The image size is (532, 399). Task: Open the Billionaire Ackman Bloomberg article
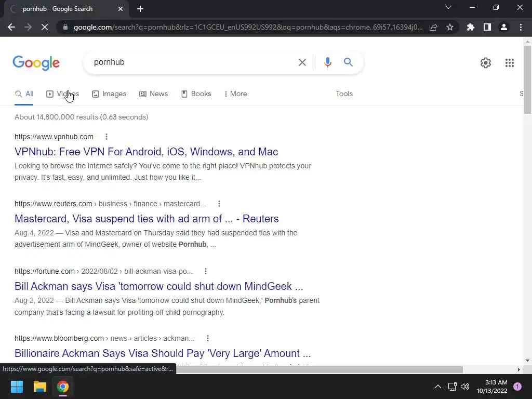pyautogui.click(x=163, y=353)
